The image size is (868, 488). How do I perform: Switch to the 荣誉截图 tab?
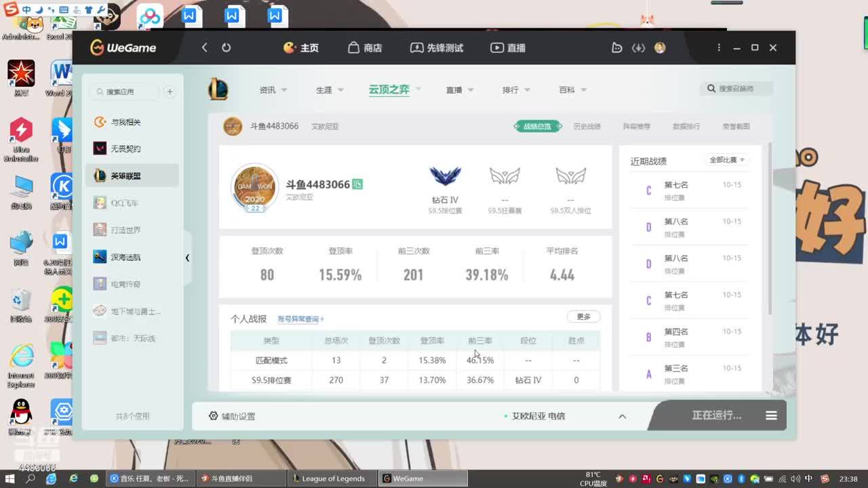pyautogui.click(x=736, y=126)
